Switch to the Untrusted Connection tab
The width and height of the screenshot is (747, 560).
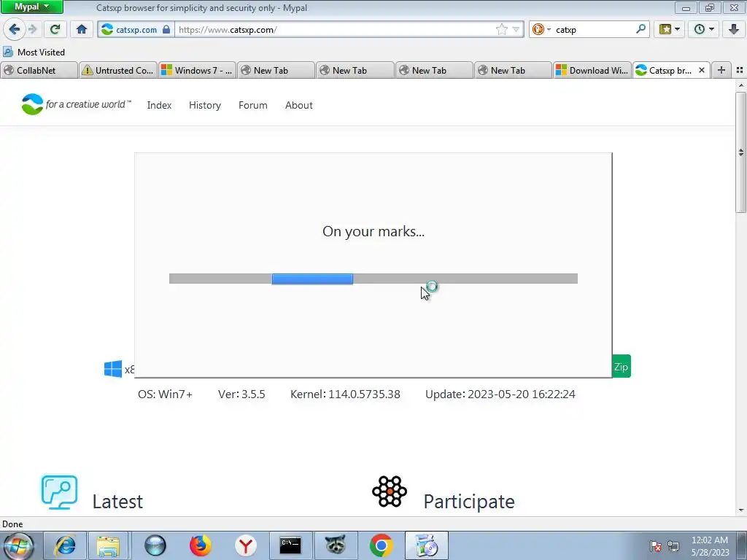(117, 71)
